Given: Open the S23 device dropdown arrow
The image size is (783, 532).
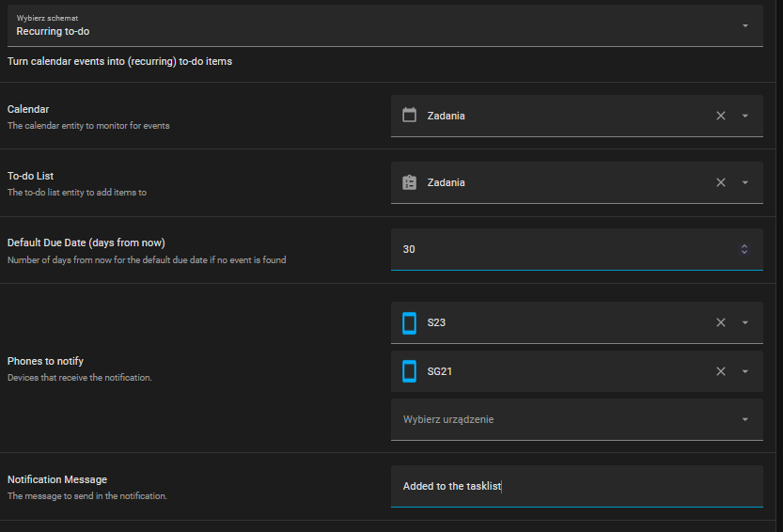Looking at the screenshot, I should click(744, 322).
